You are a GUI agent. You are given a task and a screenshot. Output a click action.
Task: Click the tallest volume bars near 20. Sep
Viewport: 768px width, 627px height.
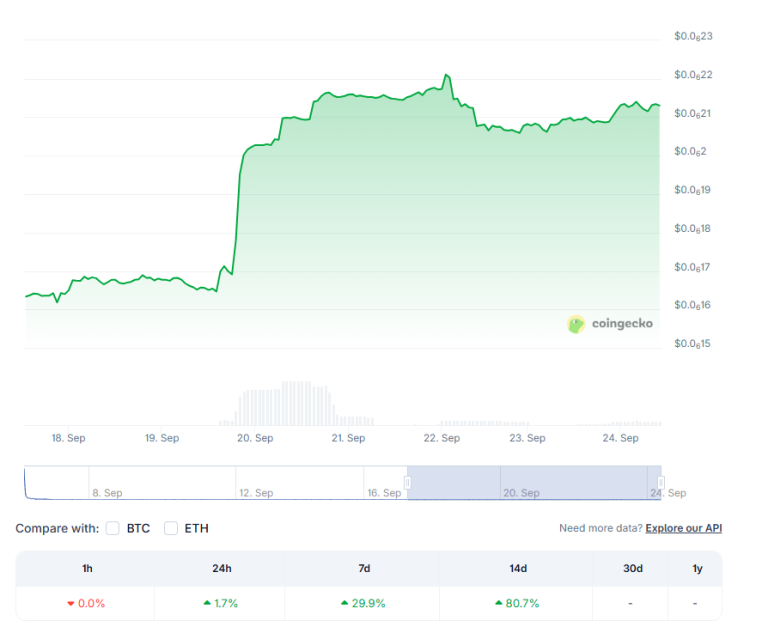pos(297,403)
